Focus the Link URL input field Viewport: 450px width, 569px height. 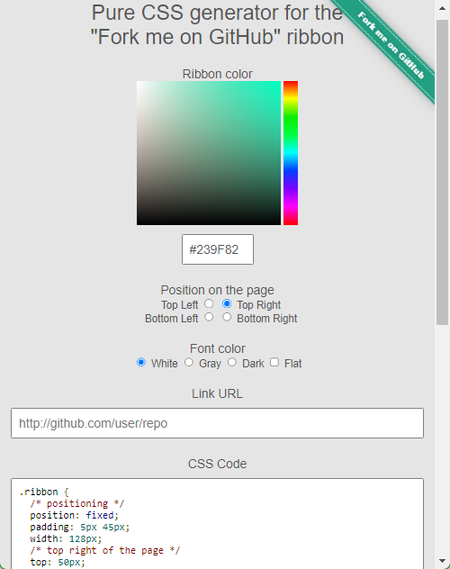[217, 423]
